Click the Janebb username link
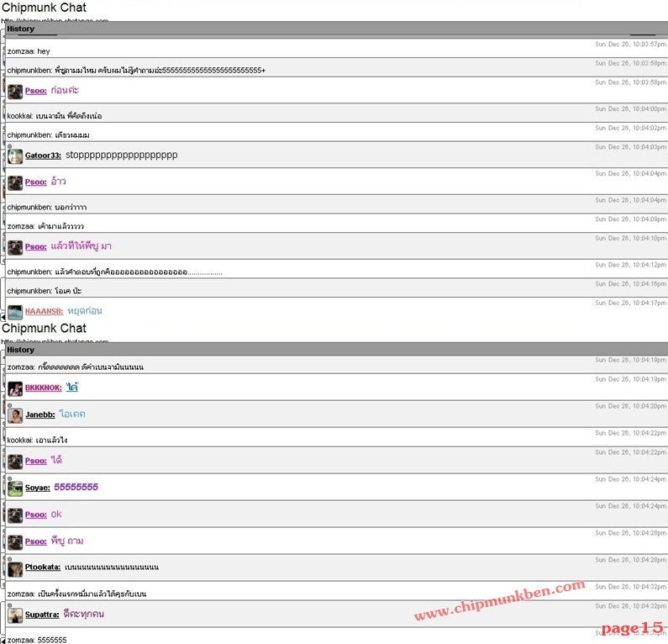Viewport: 668px width, 644px height. 40,414
